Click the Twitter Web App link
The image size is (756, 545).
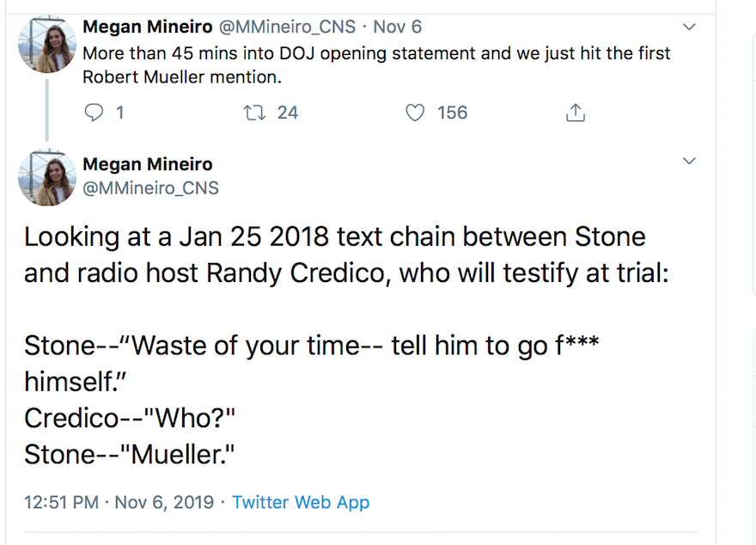pyautogui.click(x=301, y=502)
